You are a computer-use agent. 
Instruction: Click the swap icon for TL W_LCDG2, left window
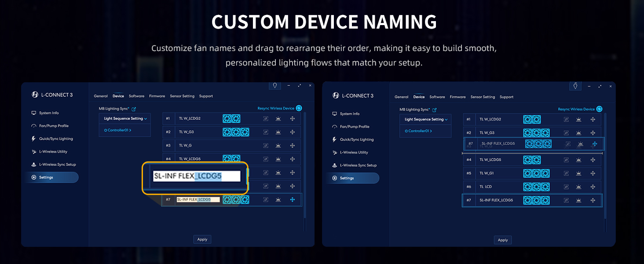266,119
